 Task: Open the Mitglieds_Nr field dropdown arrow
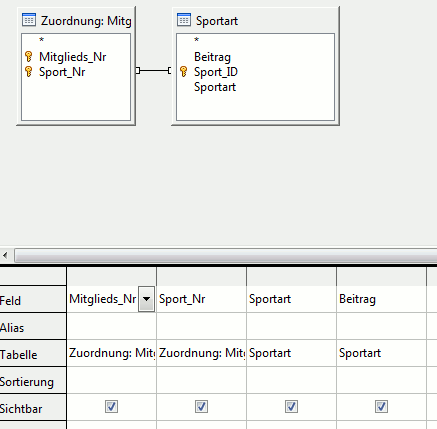(146, 299)
